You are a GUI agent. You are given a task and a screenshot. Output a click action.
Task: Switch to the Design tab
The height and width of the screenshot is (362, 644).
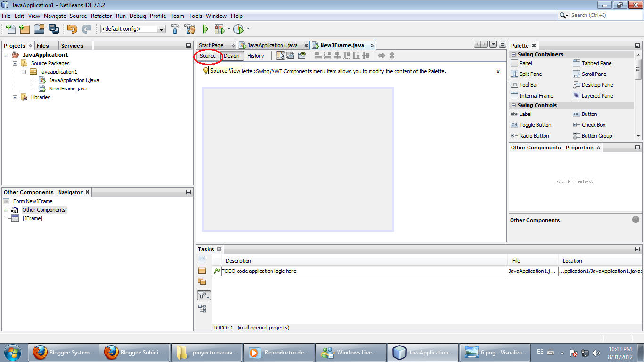[x=231, y=56]
